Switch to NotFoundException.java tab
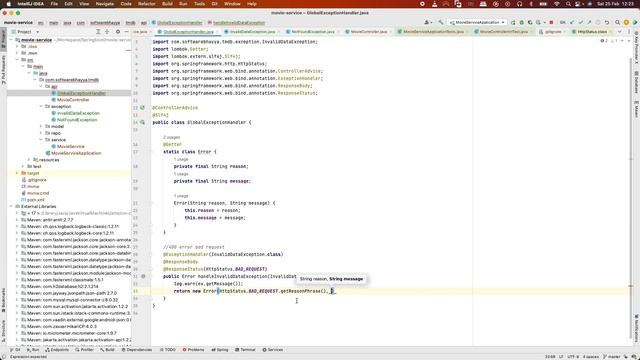The image size is (640, 360). tap(312, 32)
